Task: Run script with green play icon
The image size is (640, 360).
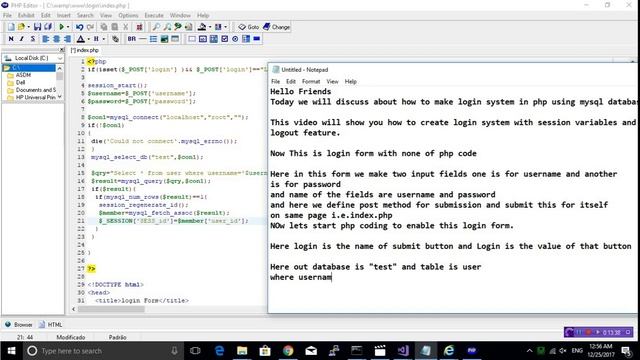Action: (61, 27)
